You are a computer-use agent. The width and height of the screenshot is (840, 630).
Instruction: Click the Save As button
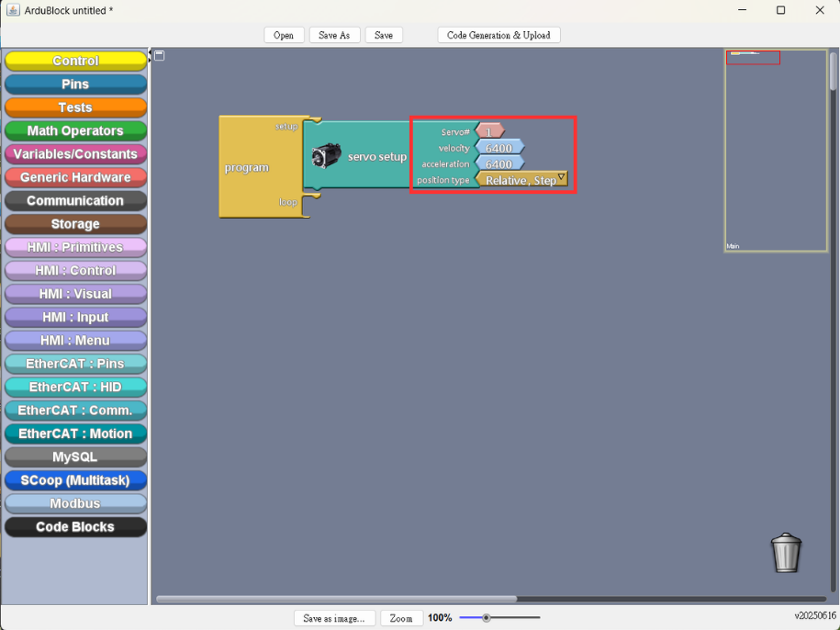[334, 35]
